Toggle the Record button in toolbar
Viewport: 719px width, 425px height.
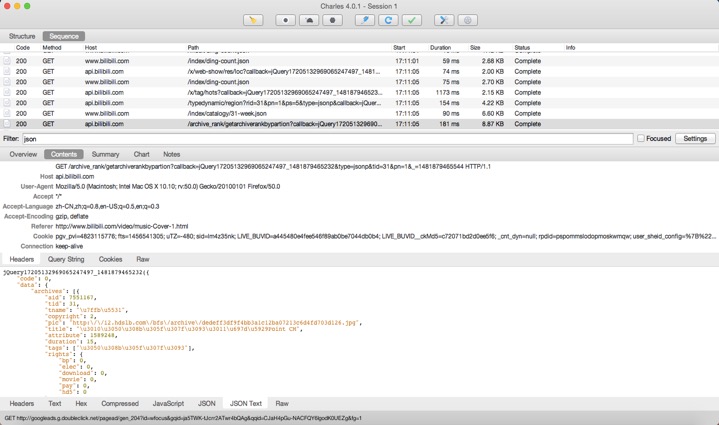tap(285, 20)
